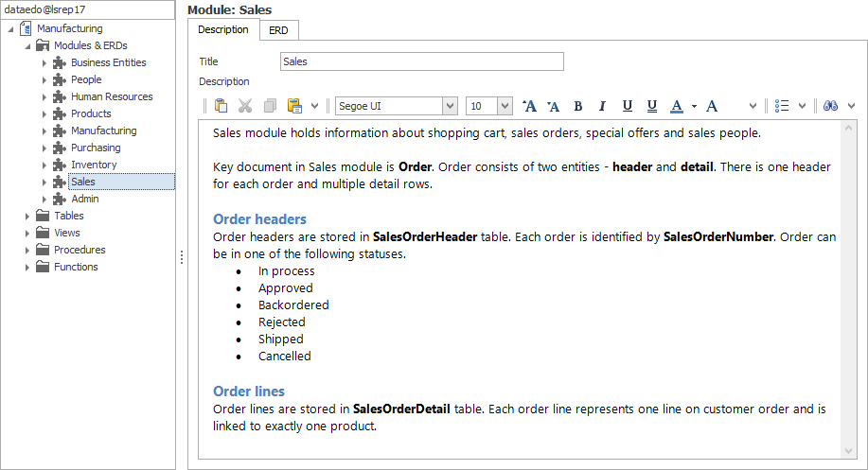Click the Paste Special clipboard icon
The width and height of the screenshot is (868, 470).
293,106
